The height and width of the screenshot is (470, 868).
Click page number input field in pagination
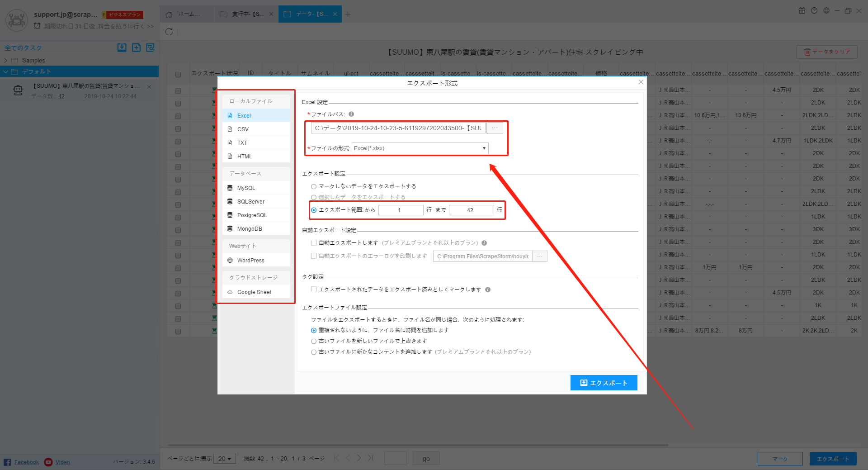point(396,459)
